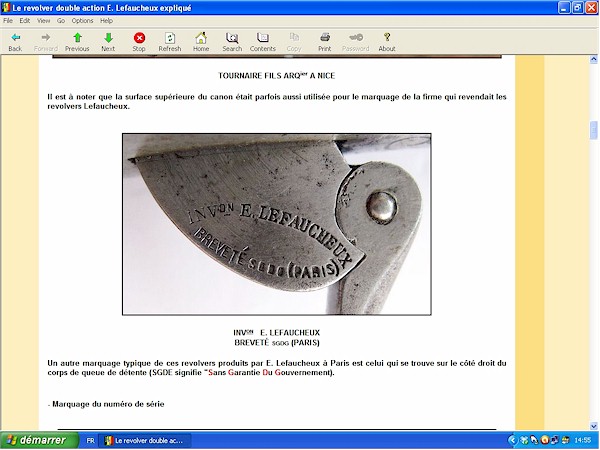Click the taskbar clock showing 14:55
The height and width of the screenshot is (450, 600).
pyautogui.click(x=583, y=441)
